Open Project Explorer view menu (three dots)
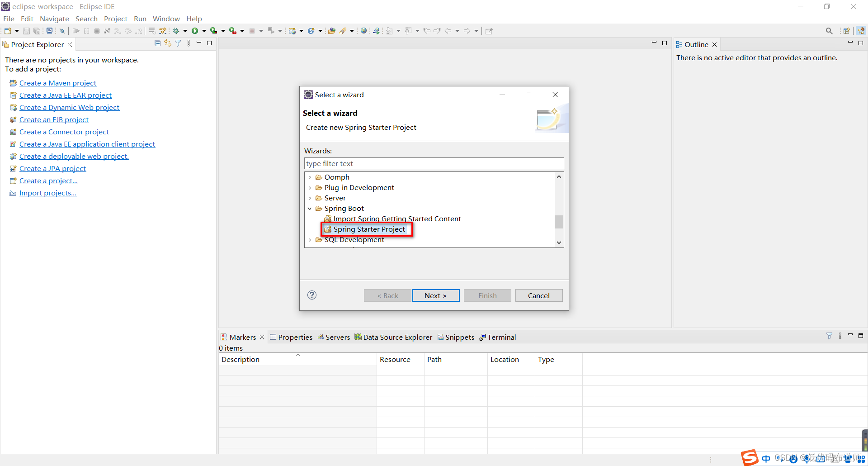This screenshot has width=868, height=466. coord(189,43)
